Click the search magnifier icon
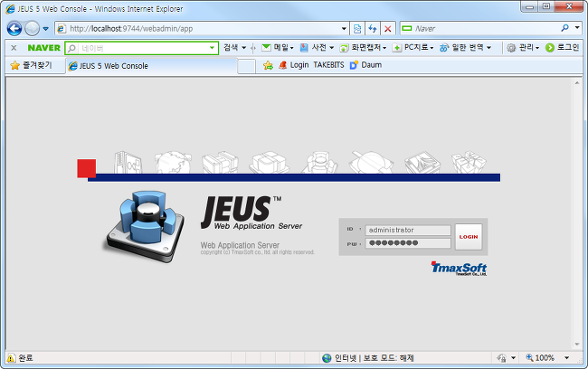The image size is (588, 369). tap(564, 28)
